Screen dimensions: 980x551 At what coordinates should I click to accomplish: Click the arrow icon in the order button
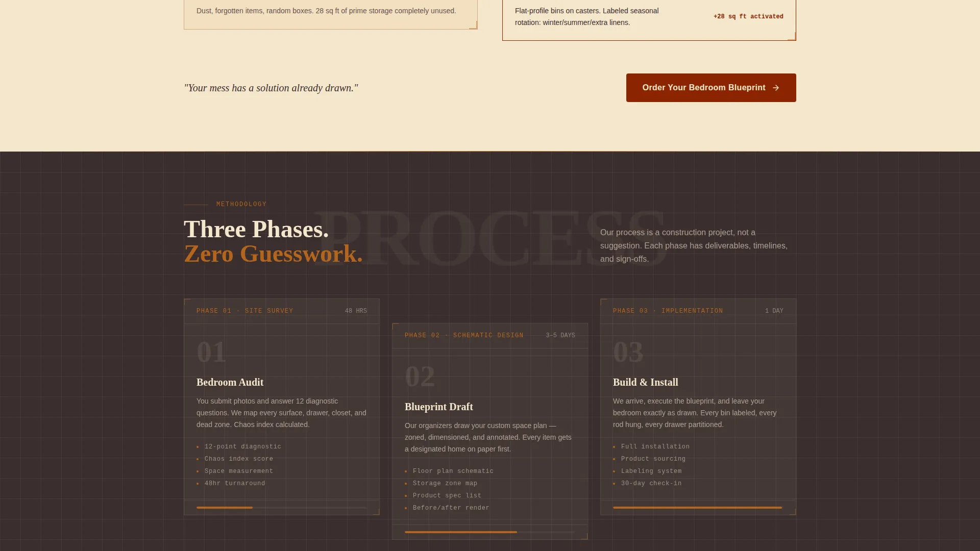tap(776, 88)
